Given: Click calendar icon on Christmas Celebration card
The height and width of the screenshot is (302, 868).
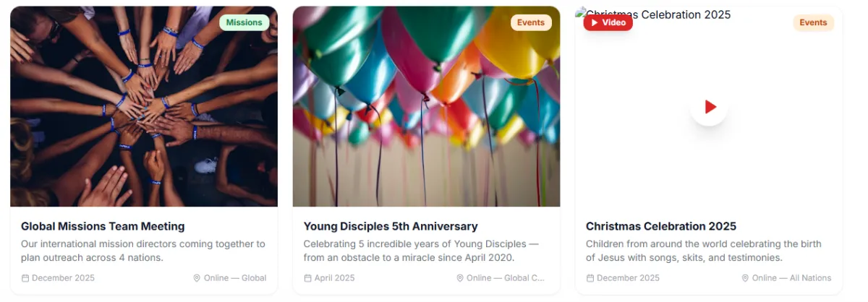Looking at the screenshot, I should [590, 278].
